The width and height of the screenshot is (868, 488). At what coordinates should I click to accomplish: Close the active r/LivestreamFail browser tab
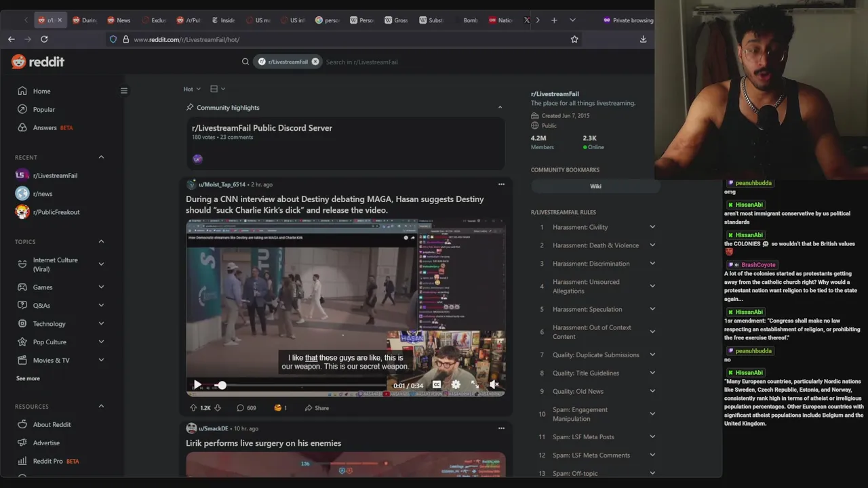pos(60,20)
